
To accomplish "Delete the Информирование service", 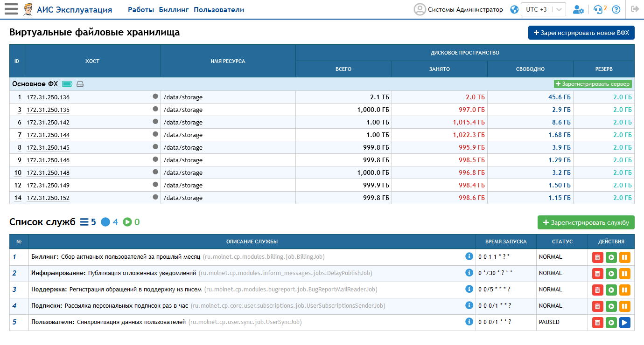I will pyautogui.click(x=597, y=273).
